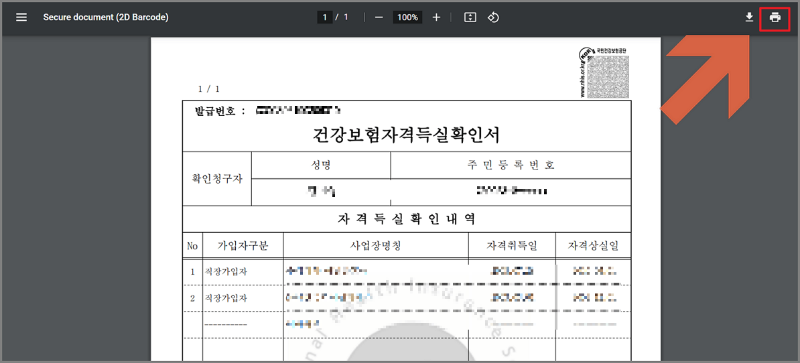
Task: Zoom out with the minus button
Action: tap(379, 17)
